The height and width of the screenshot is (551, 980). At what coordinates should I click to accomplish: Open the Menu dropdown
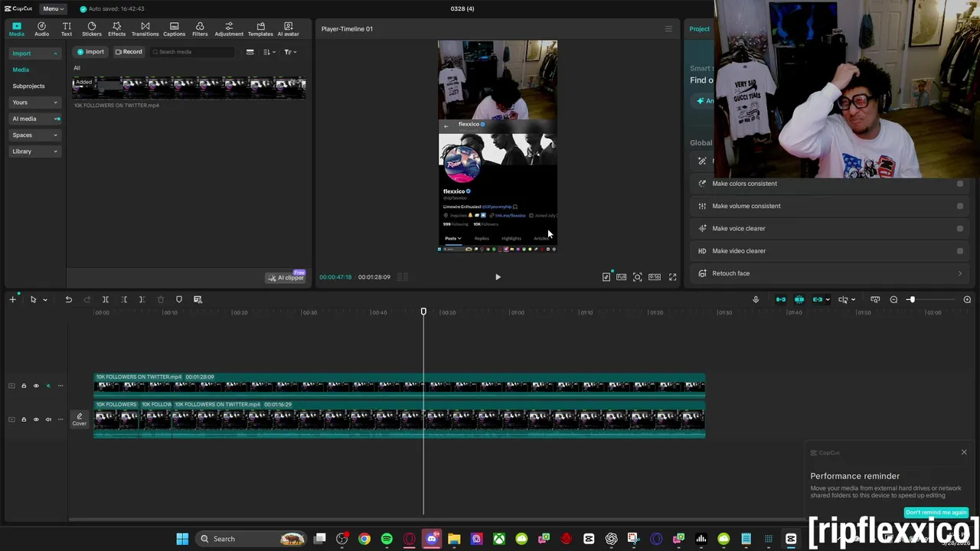[53, 8]
